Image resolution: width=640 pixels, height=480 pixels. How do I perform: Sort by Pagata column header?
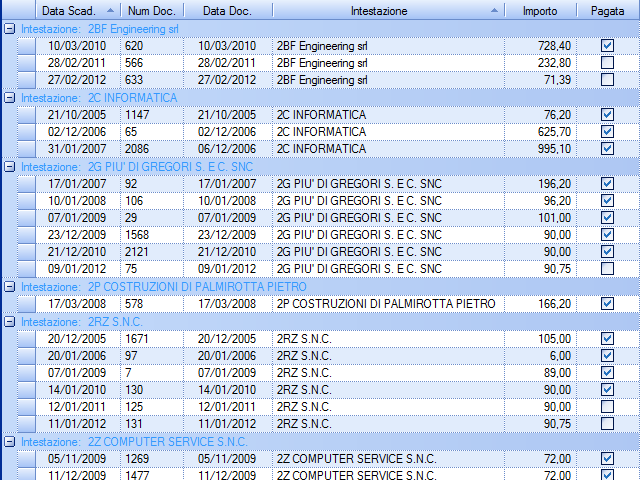click(608, 11)
